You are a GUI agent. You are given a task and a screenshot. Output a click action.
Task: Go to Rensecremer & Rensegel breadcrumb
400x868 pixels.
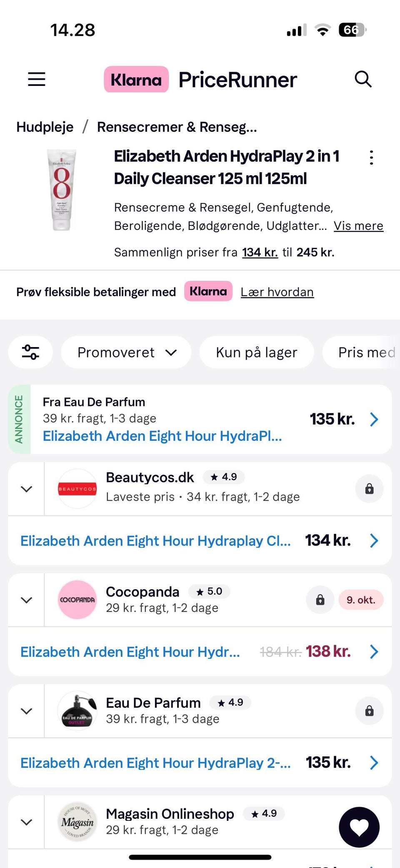click(177, 127)
